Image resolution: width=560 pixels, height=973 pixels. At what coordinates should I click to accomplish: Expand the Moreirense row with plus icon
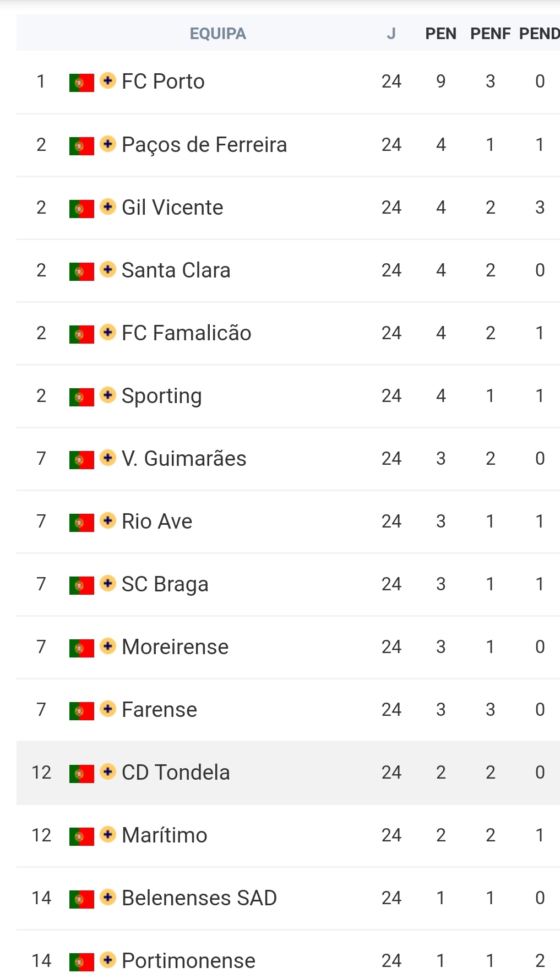coord(108,646)
